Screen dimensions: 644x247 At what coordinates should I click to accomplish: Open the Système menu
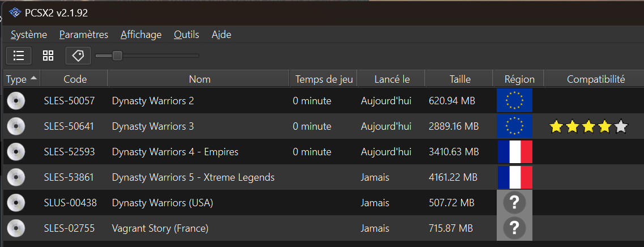pos(29,35)
